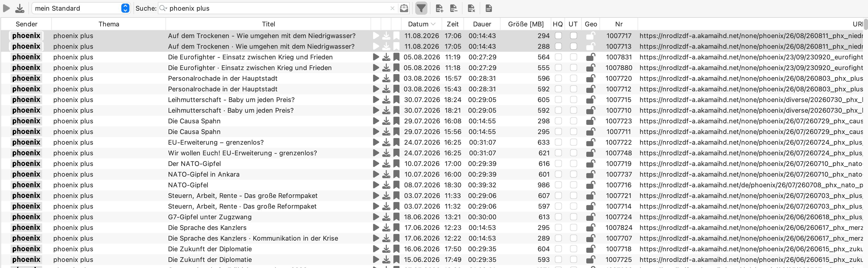This screenshot has height=268, width=868.
Task: Play 'G7-Gipfel unter Zugzwang' film
Action: pyautogui.click(x=376, y=217)
